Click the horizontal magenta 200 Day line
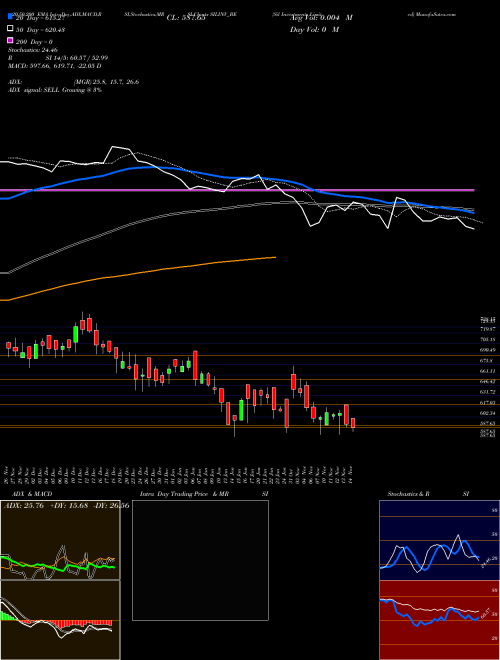Viewport: 500px width, 660px height. pyautogui.click(x=237, y=190)
